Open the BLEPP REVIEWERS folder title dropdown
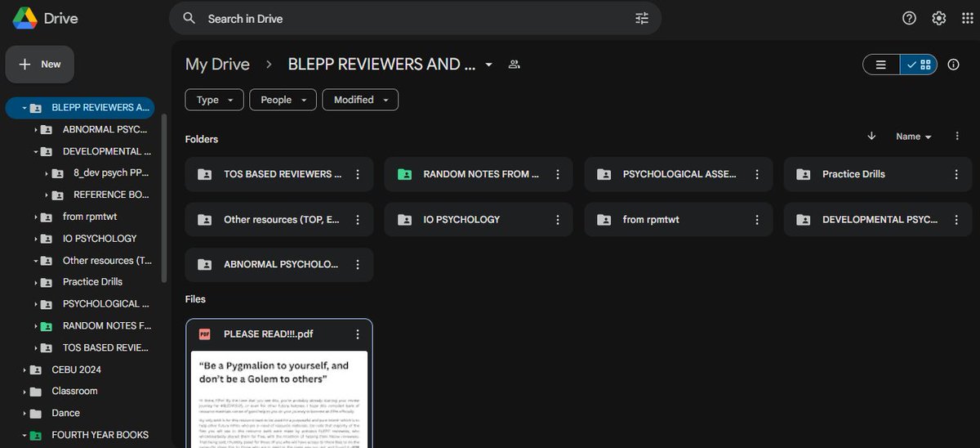 [488, 65]
